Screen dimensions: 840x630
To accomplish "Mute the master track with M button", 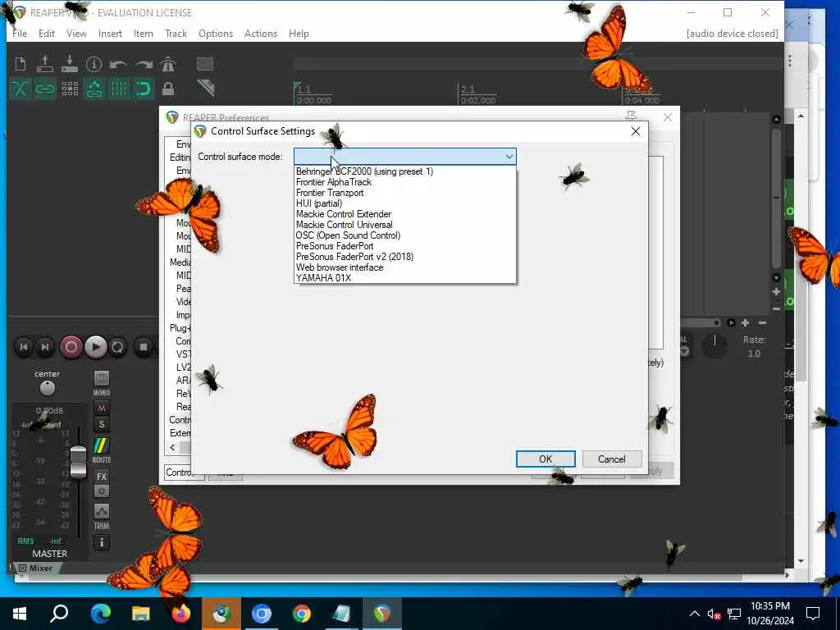I will tap(101, 409).
